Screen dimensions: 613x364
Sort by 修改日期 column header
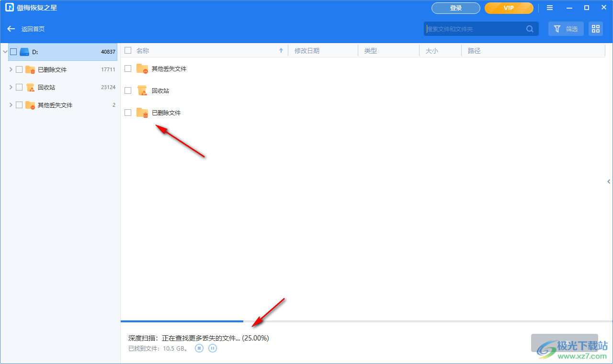pyautogui.click(x=307, y=50)
